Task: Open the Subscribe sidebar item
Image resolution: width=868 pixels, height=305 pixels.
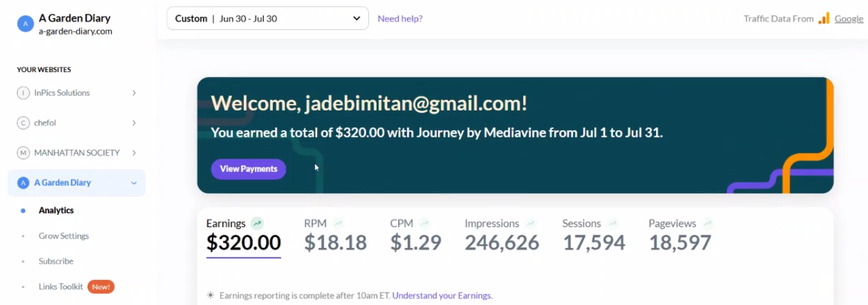Action: pyautogui.click(x=56, y=261)
